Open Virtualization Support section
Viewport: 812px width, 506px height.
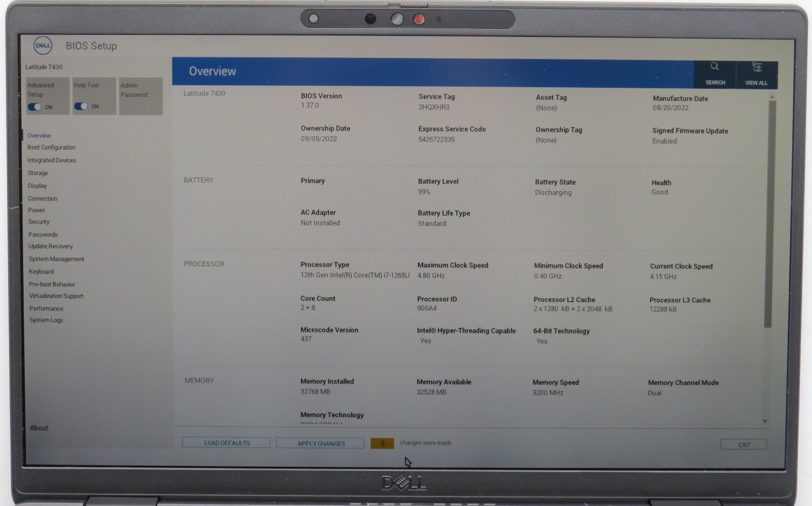point(56,296)
